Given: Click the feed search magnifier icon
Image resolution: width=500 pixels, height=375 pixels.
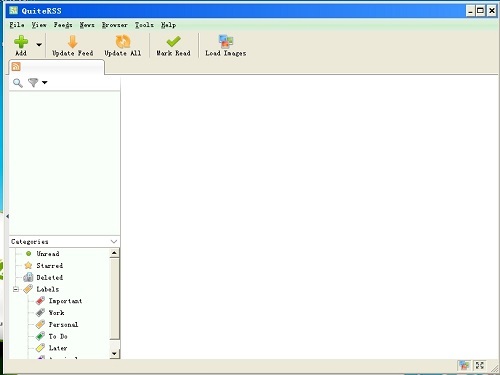Looking at the screenshot, I should click(18, 83).
